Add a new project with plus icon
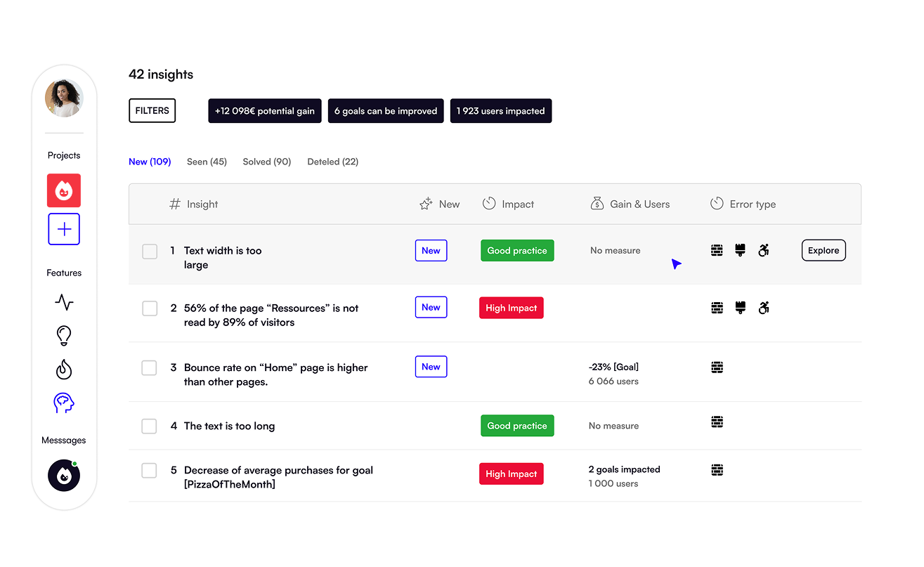The height and width of the screenshot is (567, 924). [x=64, y=229]
